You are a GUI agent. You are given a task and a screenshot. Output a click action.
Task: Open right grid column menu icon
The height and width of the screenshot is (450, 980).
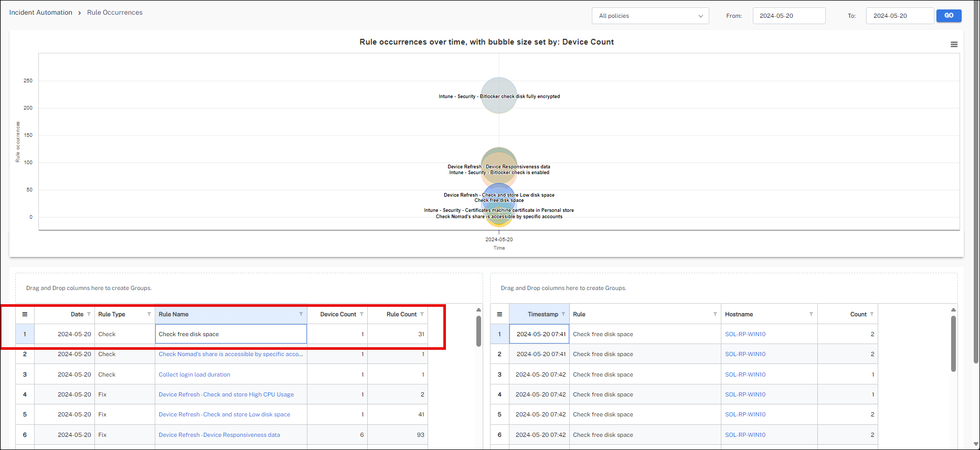click(499, 314)
